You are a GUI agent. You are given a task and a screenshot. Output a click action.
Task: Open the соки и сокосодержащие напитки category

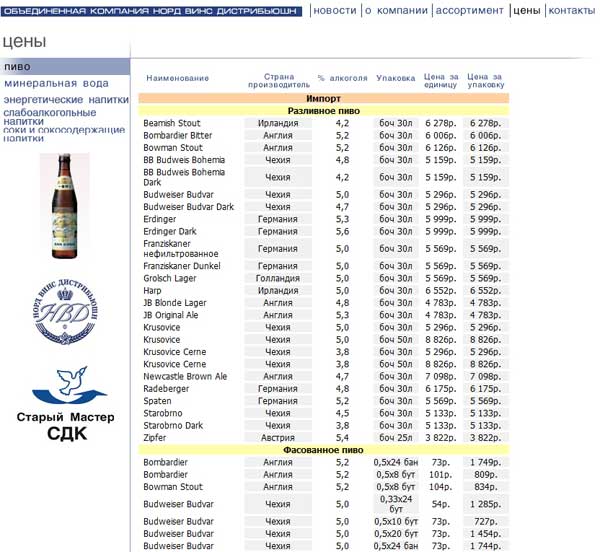pyautogui.click(x=64, y=134)
